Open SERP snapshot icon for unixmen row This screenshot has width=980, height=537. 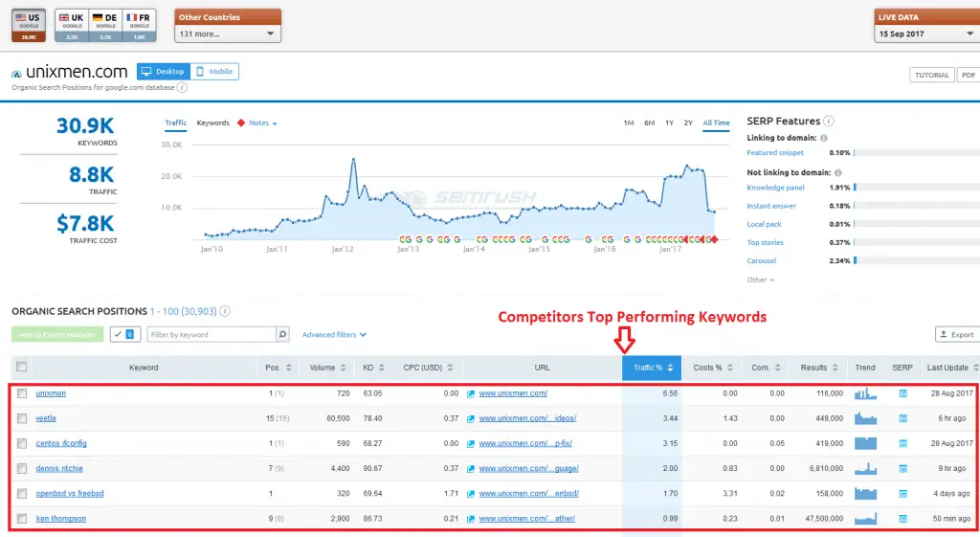coord(902,393)
